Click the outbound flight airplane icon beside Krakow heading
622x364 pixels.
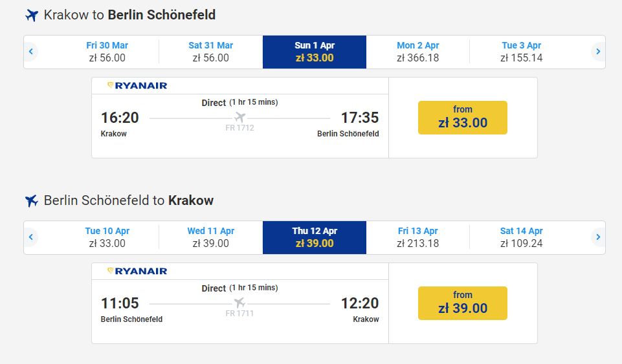coord(32,15)
